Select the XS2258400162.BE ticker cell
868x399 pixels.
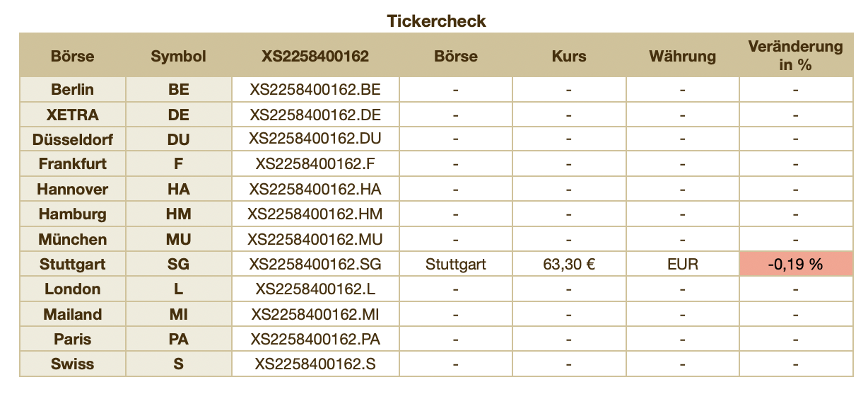click(315, 90)
